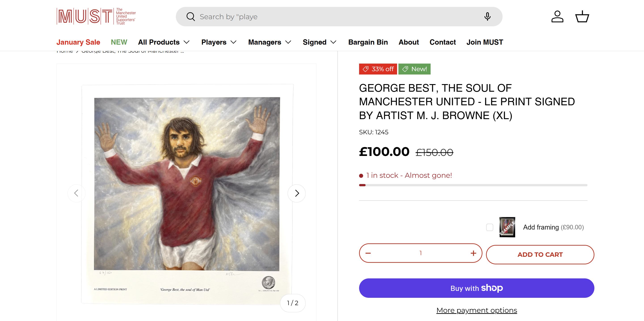644x321 pixels.
Task: Click the More payment options link
Action: [476, 310]
